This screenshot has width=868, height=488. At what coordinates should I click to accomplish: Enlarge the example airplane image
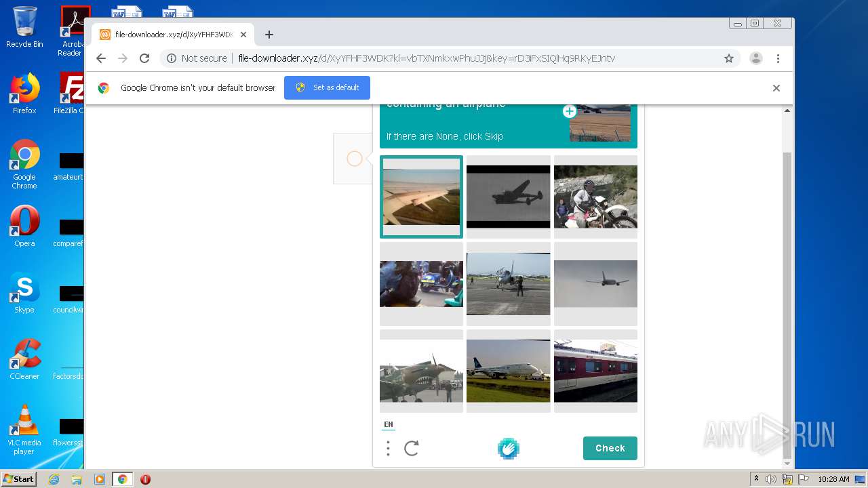point(570,111)
